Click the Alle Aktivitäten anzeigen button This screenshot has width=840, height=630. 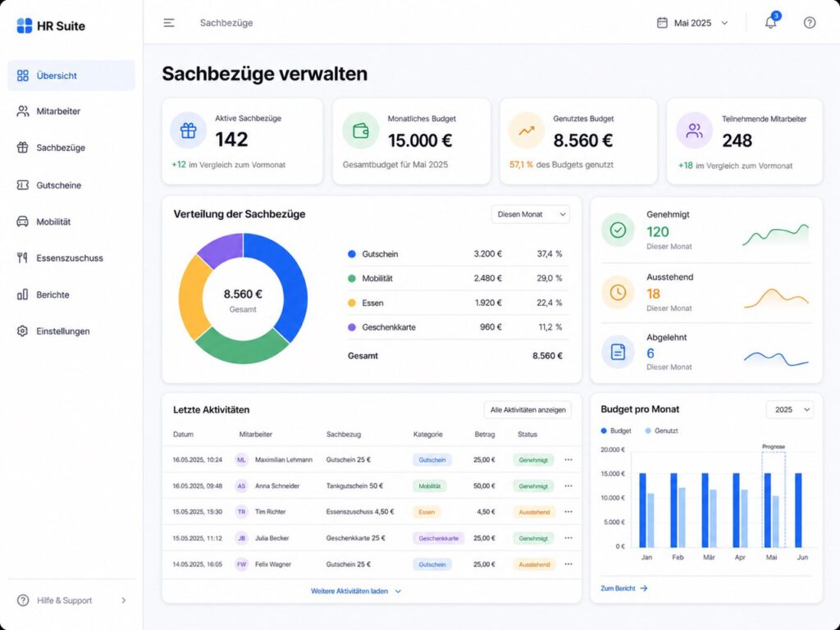[x=527, y=410]
